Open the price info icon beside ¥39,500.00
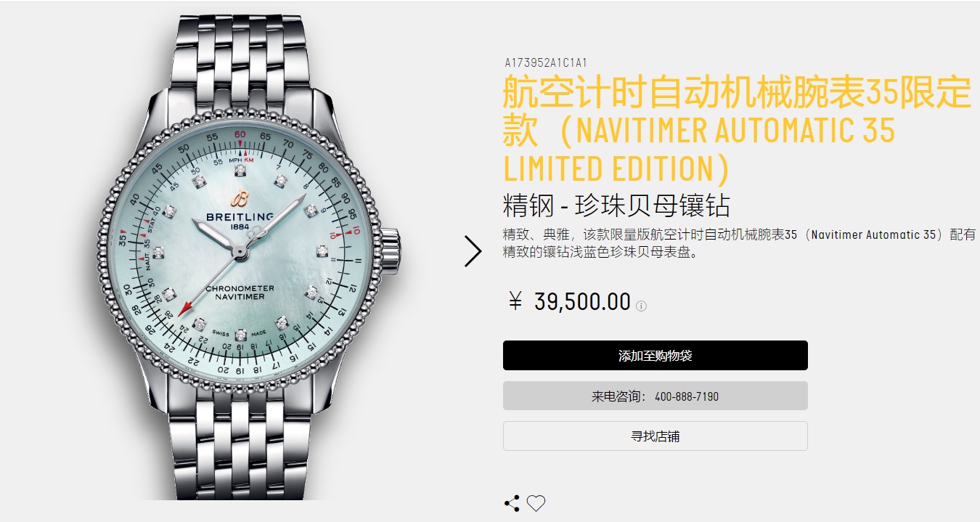This screenshot has height=522, width=980. pyautogui.click(x=641, y=306)
